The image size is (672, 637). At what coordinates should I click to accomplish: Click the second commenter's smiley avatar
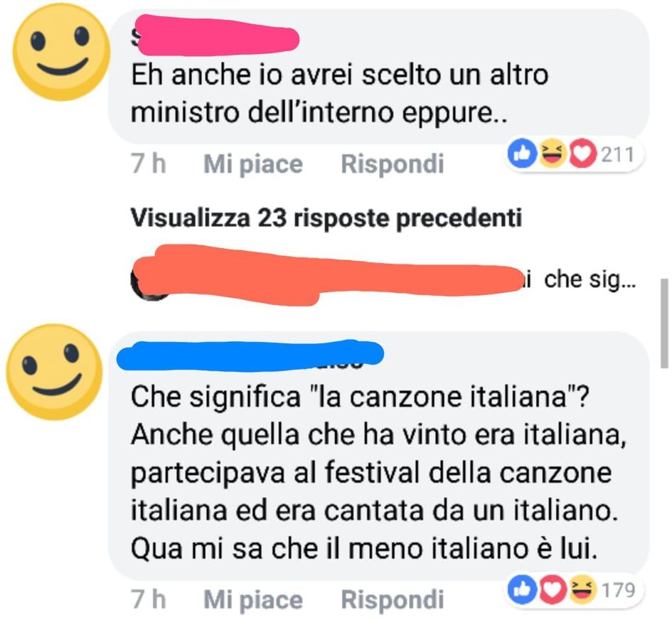[55, 373]
